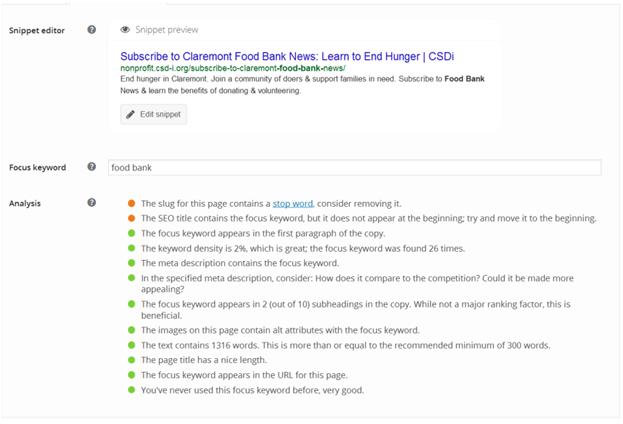Click the Snippet preview label
This screenshot has height=424, width=623.
pyautogui.click(x=166, y=29)
